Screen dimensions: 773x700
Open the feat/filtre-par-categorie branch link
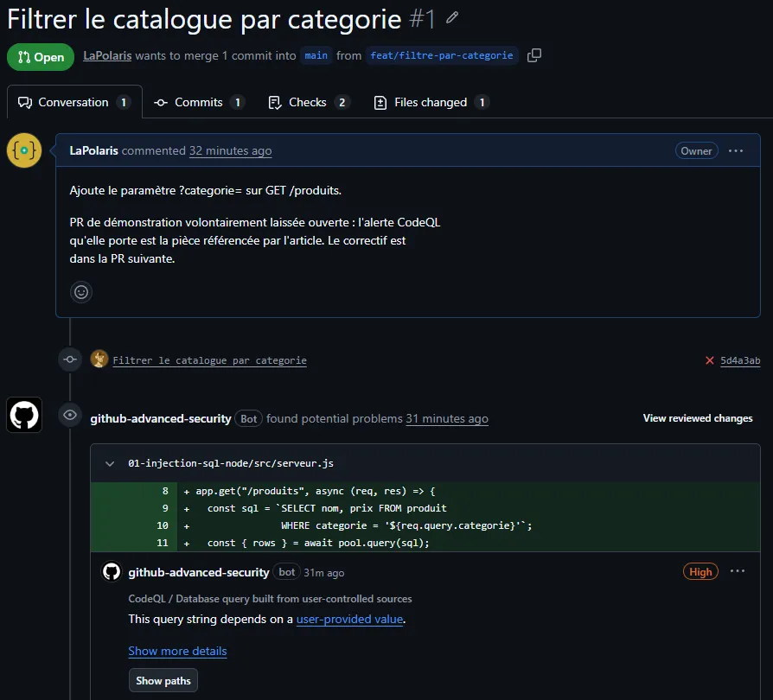pyautogui.click(x=441, y=55)
